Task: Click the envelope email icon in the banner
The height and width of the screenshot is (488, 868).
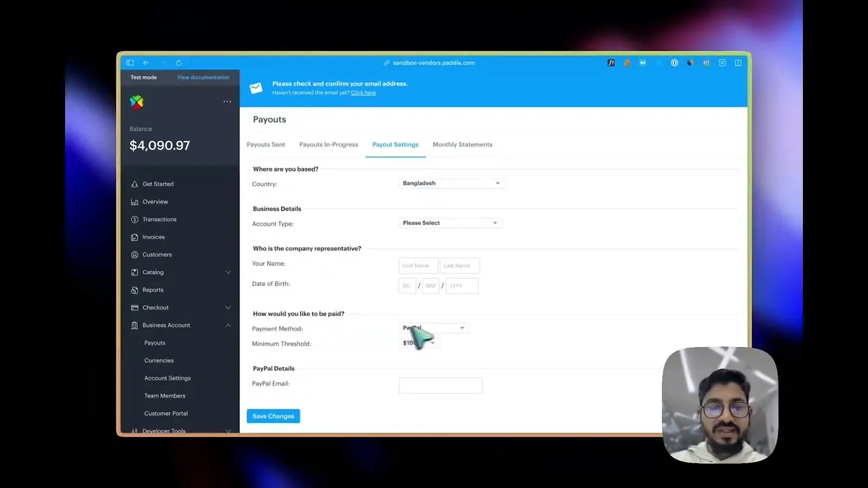Action: [x=256, y=88]
